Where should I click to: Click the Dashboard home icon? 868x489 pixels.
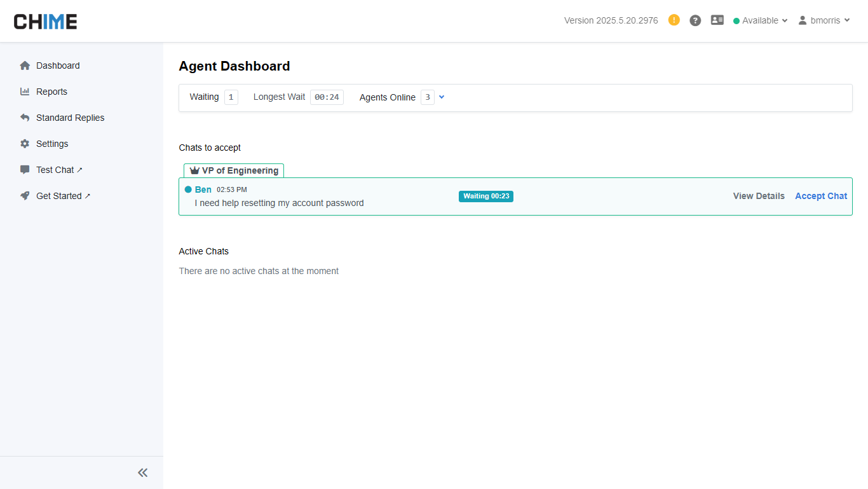(x=25, y=65)
